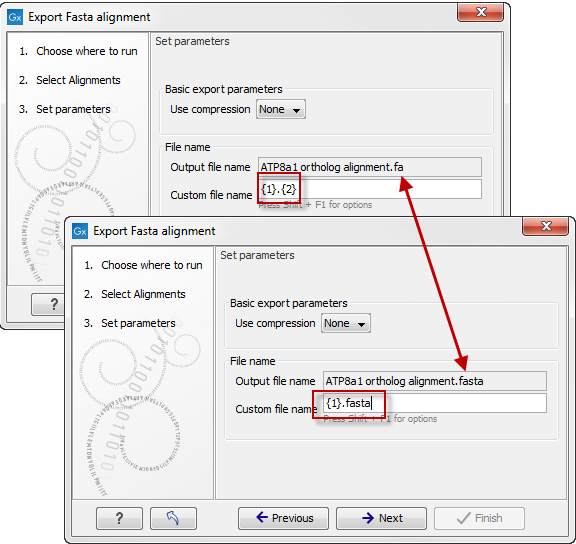Click Output file name field ending in .fa

[x=370, y=167]
